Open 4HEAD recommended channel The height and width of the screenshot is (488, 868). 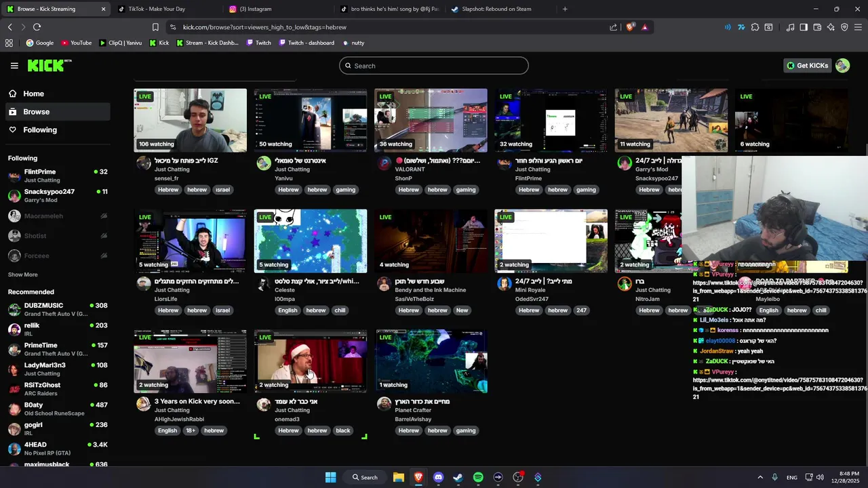(58, 449)
